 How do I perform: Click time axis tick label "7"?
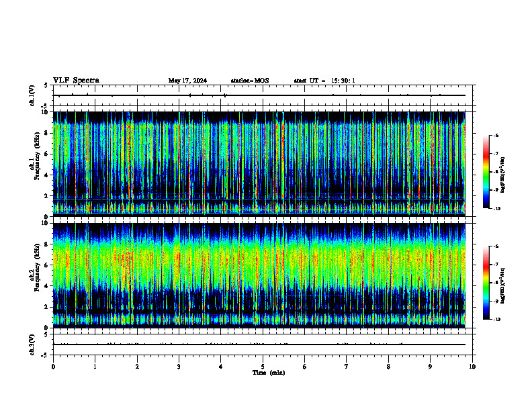[347, 367]
